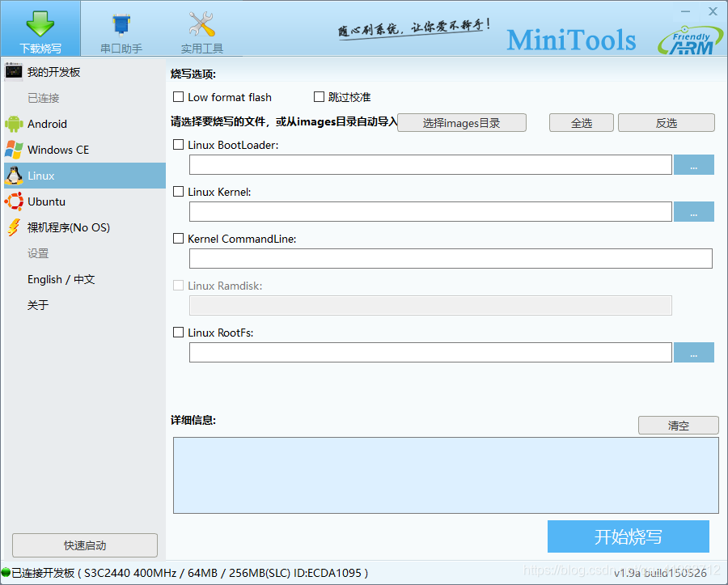Click the 反选 invert selection button
728x585 pixels.
(x=667, y=122)
